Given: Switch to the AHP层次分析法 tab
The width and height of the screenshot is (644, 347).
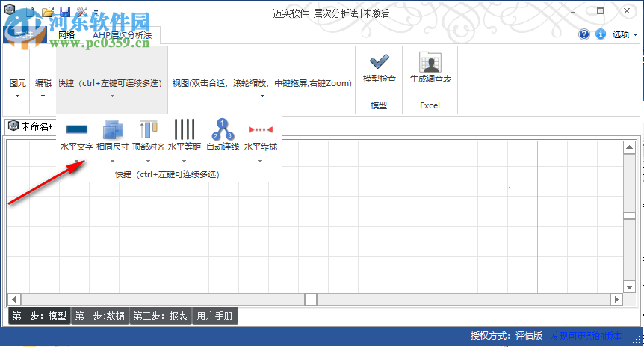Looking at the screenshot, I should click(x=122, y=35).
